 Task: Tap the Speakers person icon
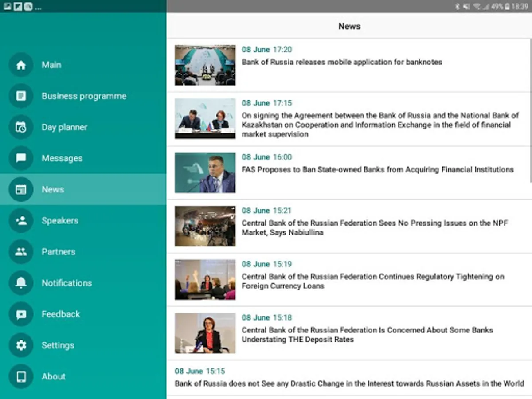(x=21, y=220)
